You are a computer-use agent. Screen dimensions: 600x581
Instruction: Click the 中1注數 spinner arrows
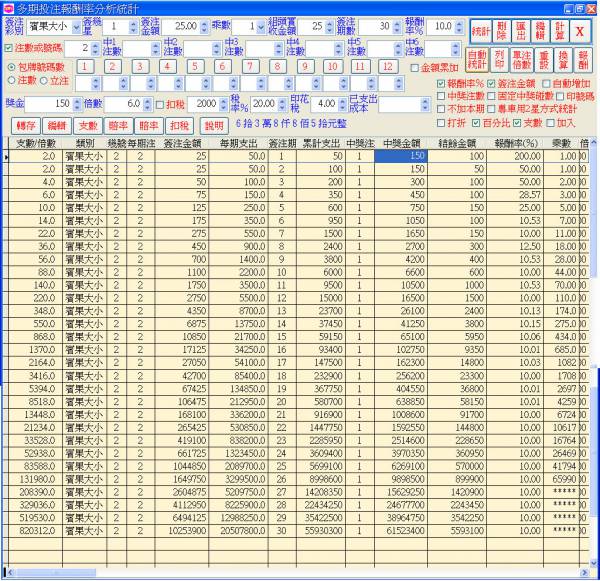pos(156,49)
